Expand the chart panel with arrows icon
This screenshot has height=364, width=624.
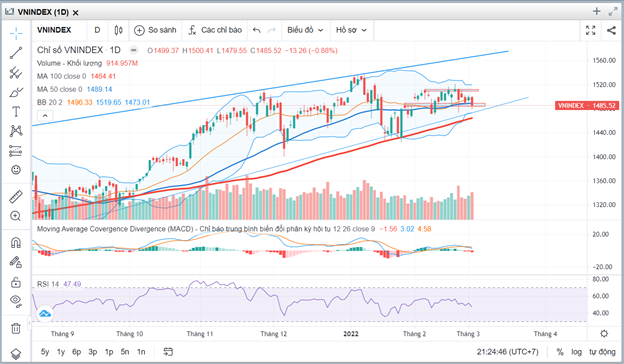pos(613,12)
